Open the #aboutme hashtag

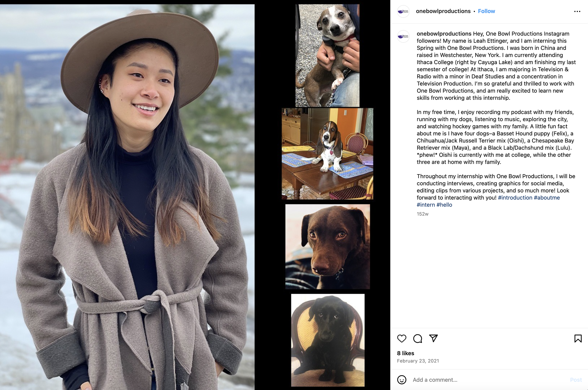547,197
